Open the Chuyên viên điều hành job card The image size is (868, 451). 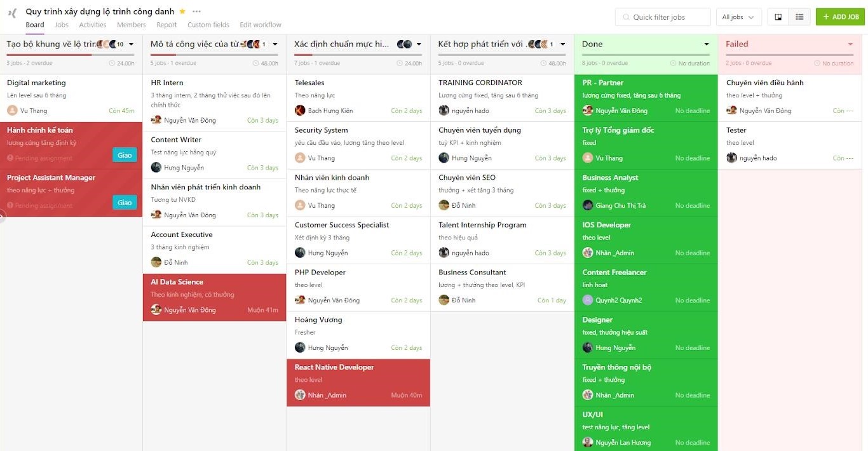tap(790, 98)
